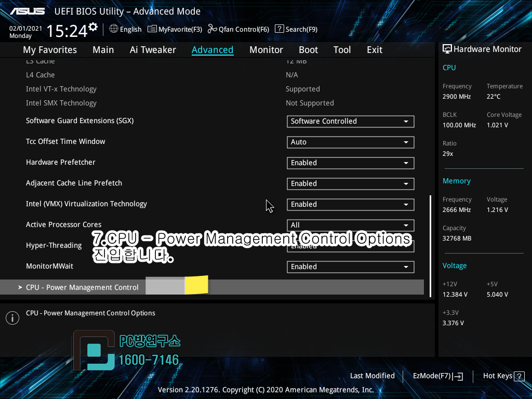This screenshot has width=532, height=399.
Task: Click the info circle icon
Action: (12, 318)
